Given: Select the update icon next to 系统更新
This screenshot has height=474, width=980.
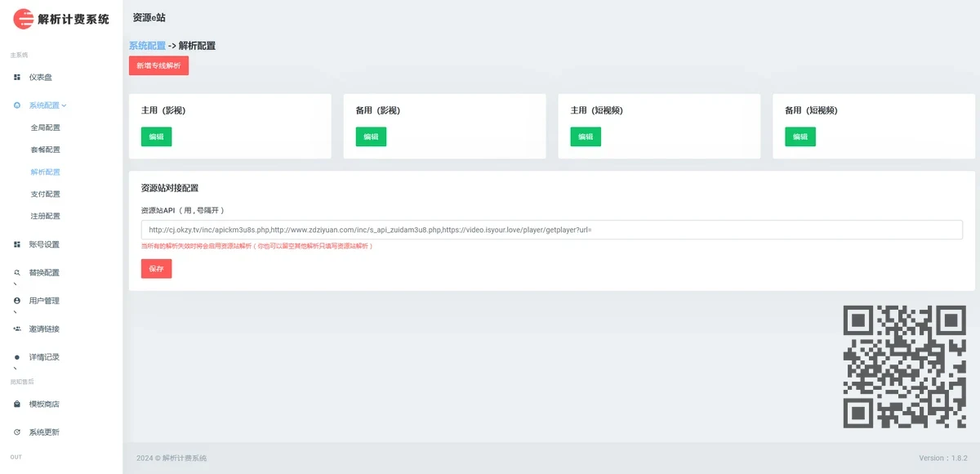Looking at the screenshot, I should [x=18, y=432].
